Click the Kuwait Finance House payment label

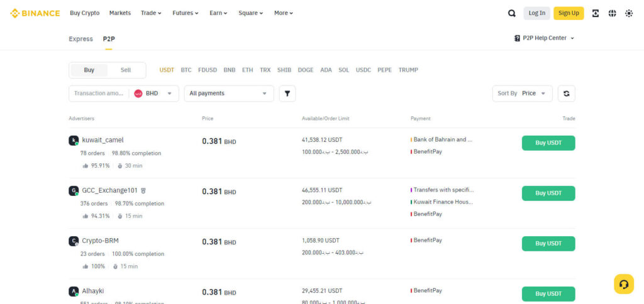tap(443, 202)
